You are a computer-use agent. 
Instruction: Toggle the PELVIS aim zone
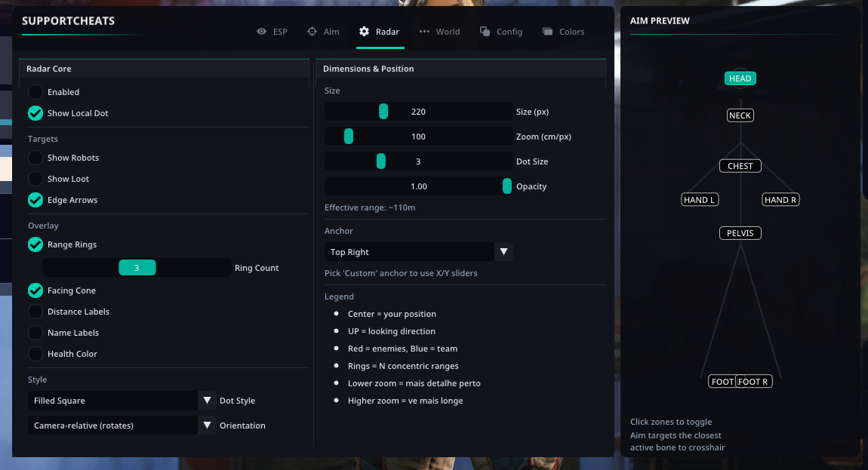coord(740,233)
